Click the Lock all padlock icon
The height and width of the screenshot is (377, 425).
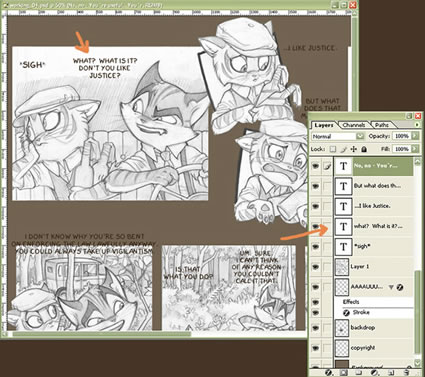(x=364, y=149)
